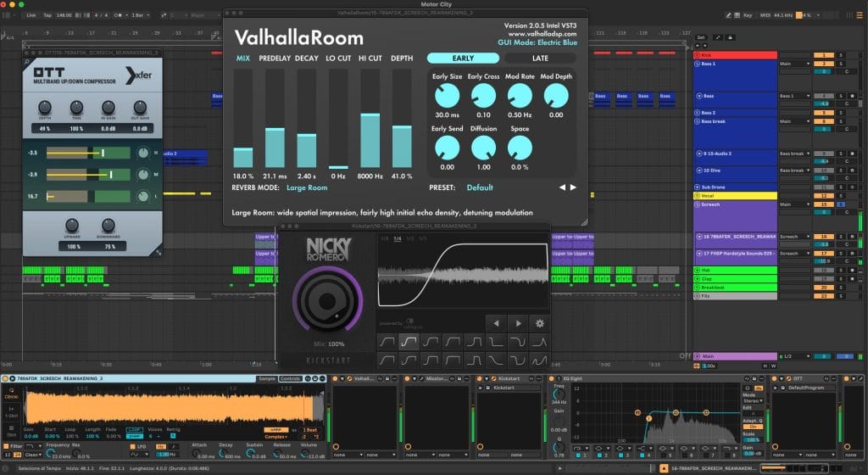Toggle the Kickstart device activator in device chain
The height and width of the screenshot is (475, 868).
tap(480, 378)
